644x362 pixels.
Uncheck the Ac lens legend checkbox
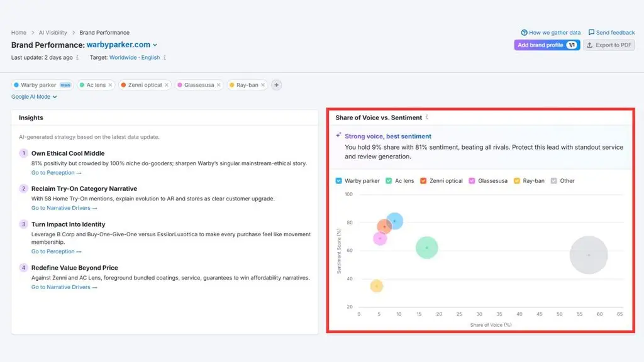point(389,180)
